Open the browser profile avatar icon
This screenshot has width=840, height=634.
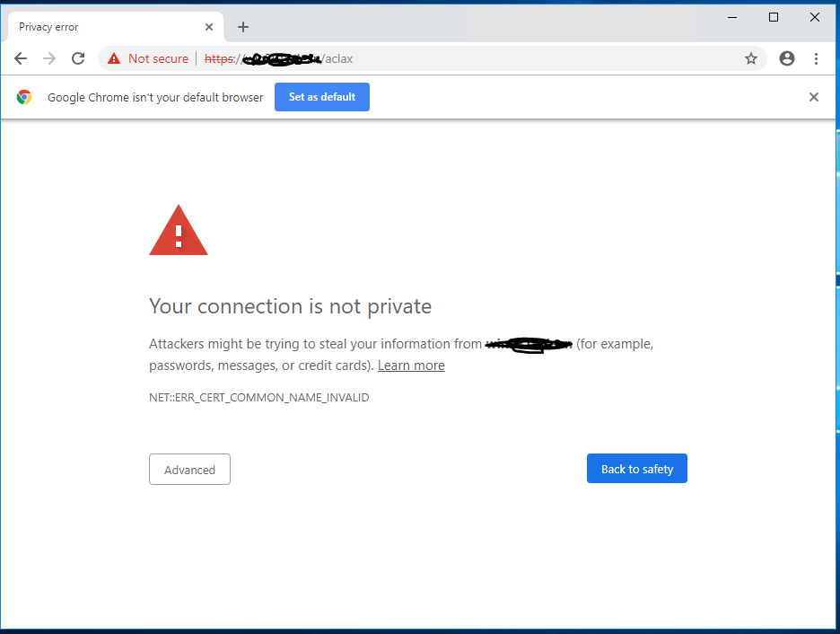pyautogui.click(x=786, y=58)
